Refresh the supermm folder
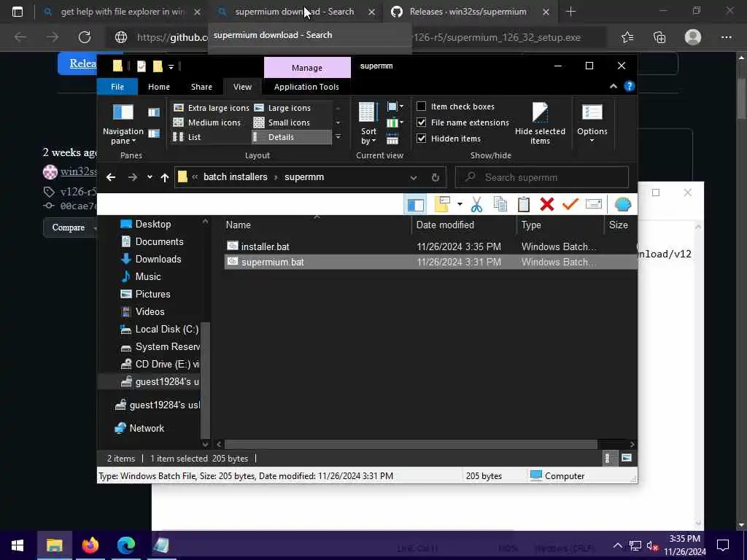Viewport: 747px width, 560px height. pos(435,178)
